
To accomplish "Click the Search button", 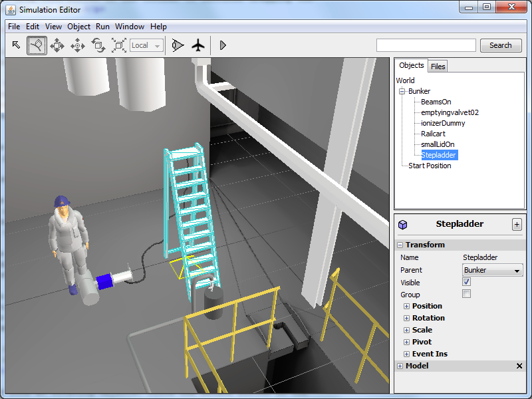I will [500, 45].
